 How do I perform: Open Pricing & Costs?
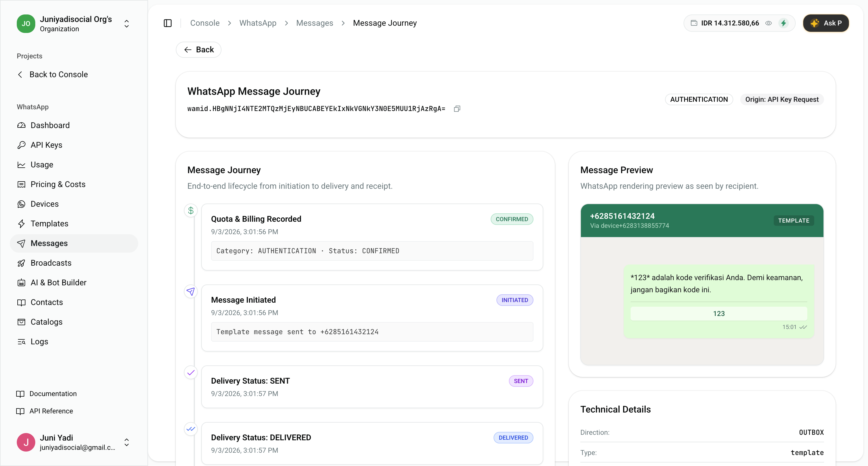(74, 184)
